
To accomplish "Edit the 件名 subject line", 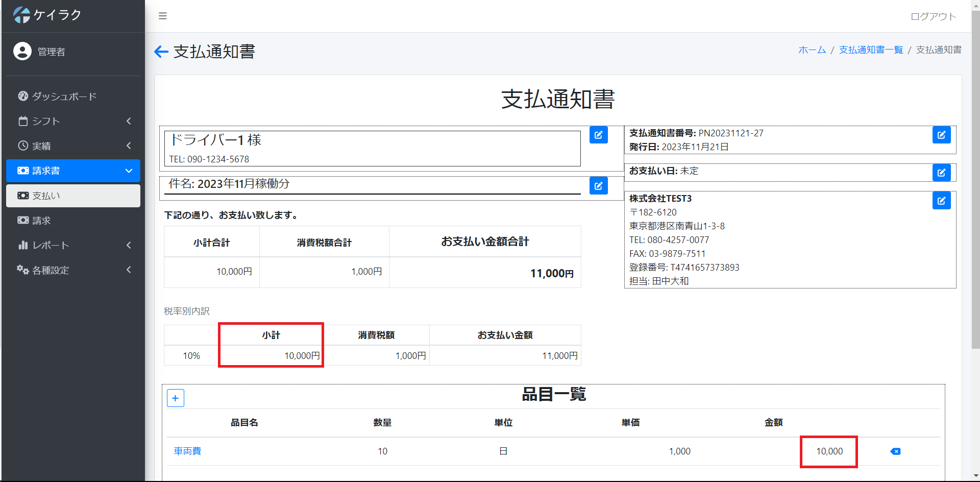I will [598, 185].
